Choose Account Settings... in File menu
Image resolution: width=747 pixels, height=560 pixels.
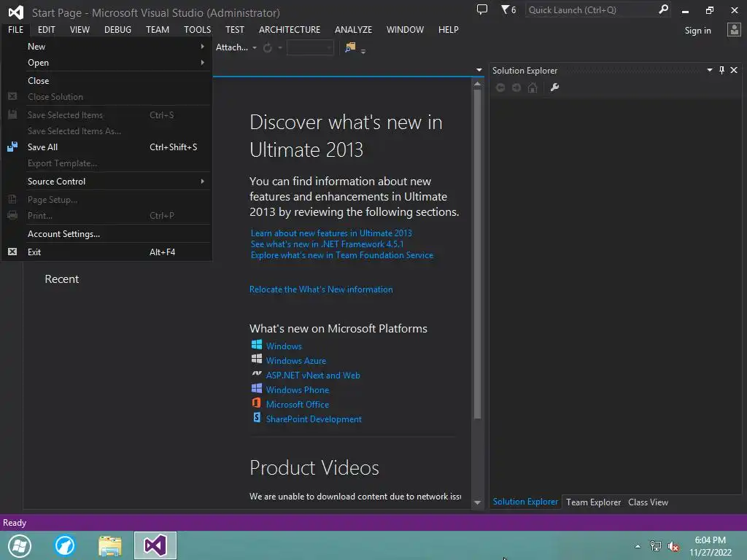107,234
